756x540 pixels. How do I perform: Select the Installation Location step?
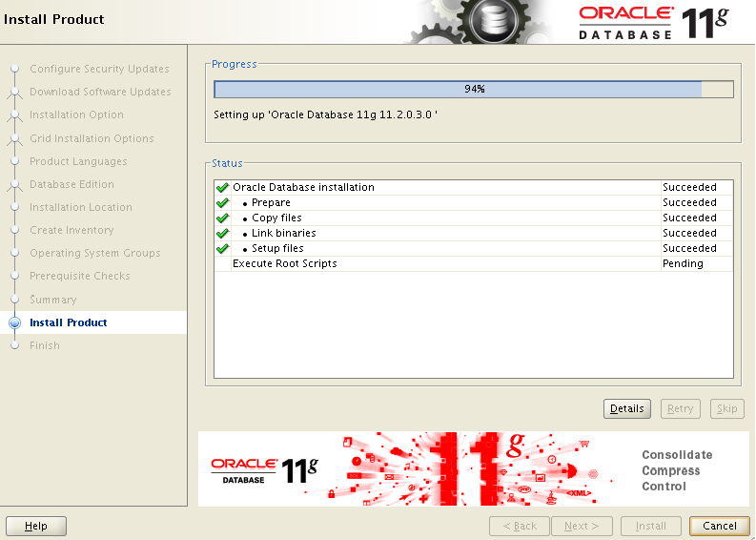(x=81, y=207)
